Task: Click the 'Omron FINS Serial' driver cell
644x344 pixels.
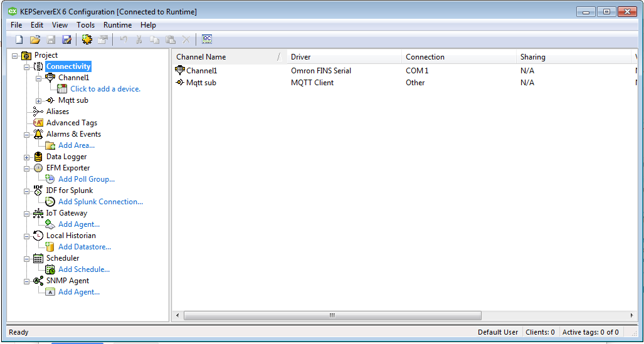Action: (x=321, y=71)
